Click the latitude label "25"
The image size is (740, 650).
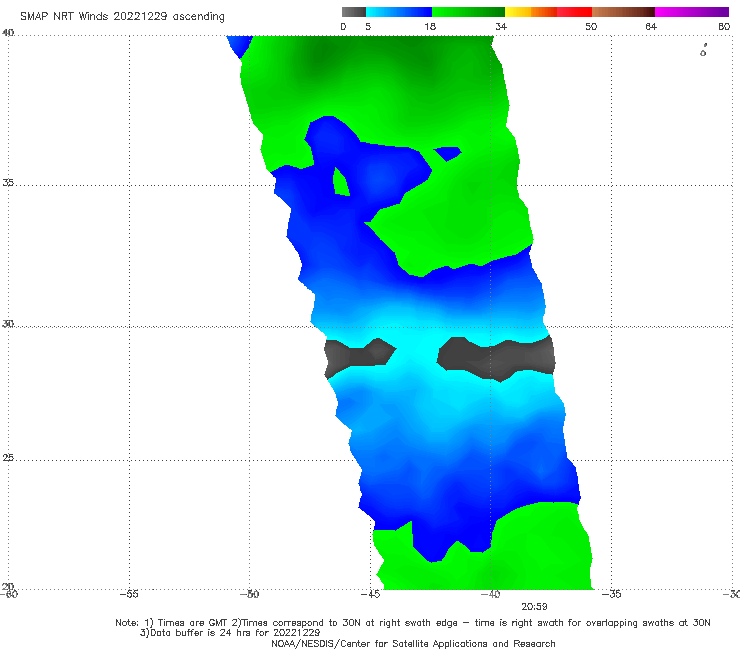(8, 458)
